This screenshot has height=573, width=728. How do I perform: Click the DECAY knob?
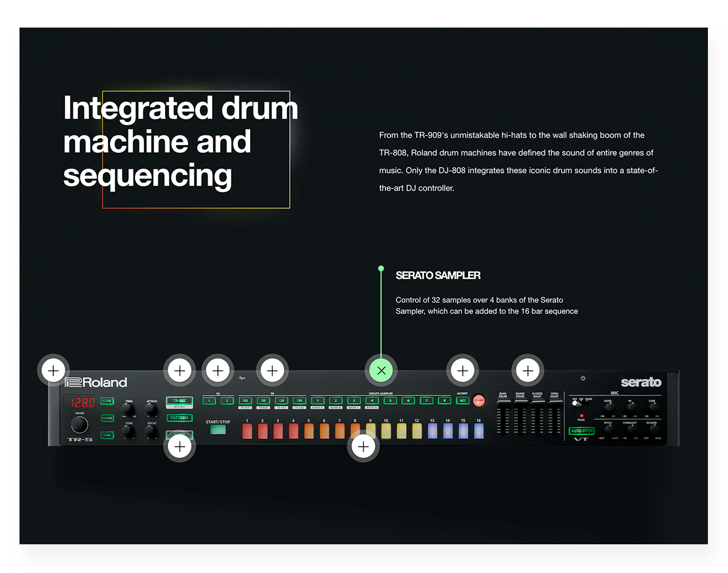151,431
